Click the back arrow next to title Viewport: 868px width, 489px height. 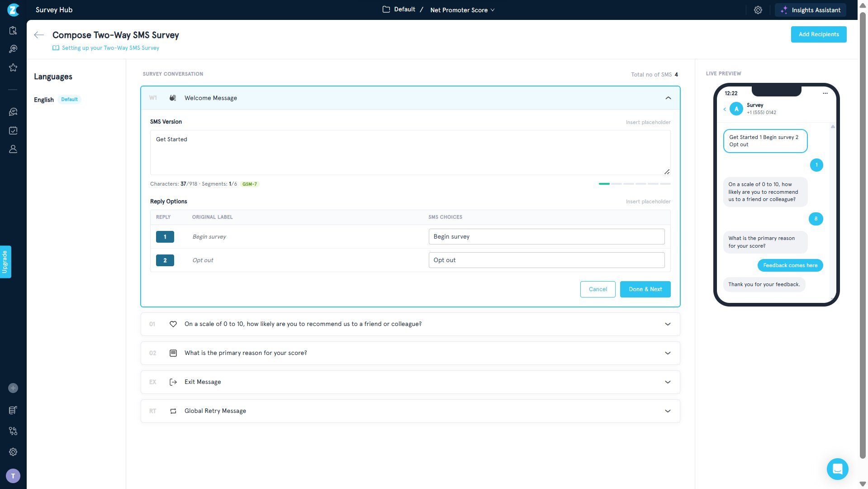coord(39,35)
